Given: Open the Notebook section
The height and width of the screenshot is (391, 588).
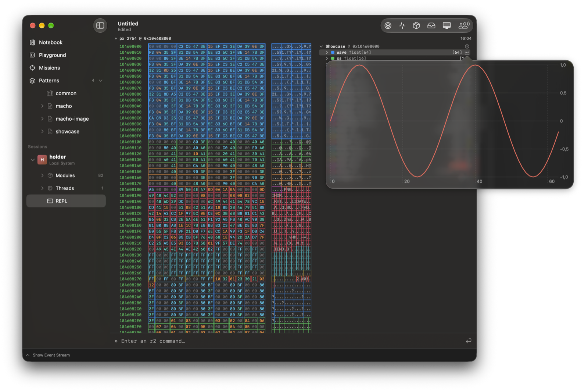Looking at the screenshot, I should 51,42.
